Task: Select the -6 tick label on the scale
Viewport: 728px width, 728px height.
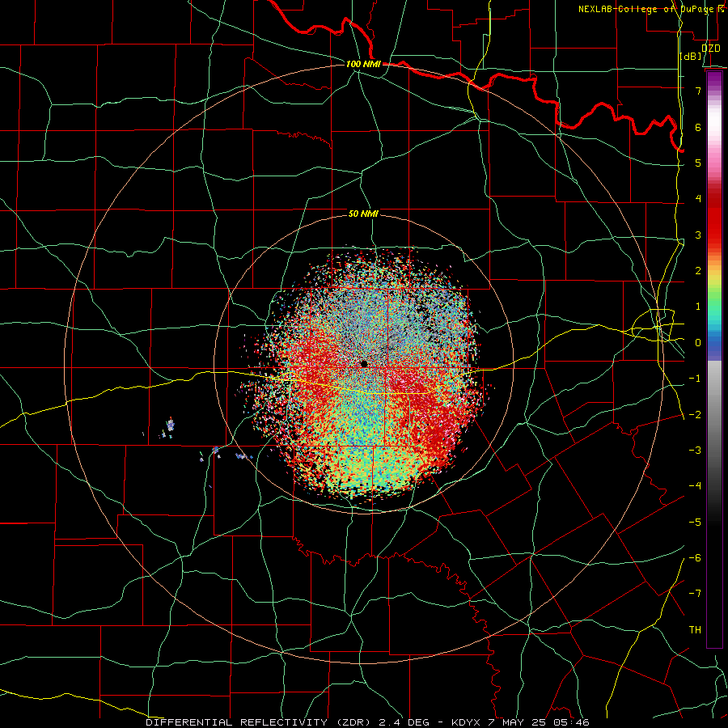Action: (695, 558)
